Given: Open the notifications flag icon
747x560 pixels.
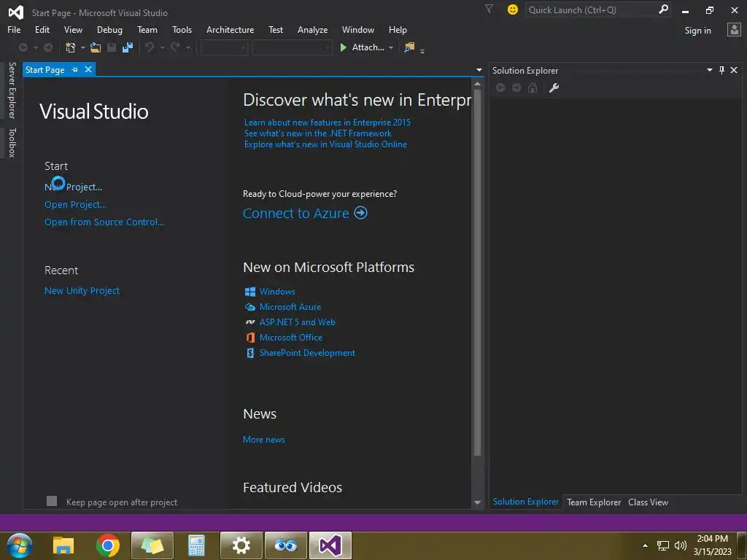Looking at the screenshot, I should 489,9.
